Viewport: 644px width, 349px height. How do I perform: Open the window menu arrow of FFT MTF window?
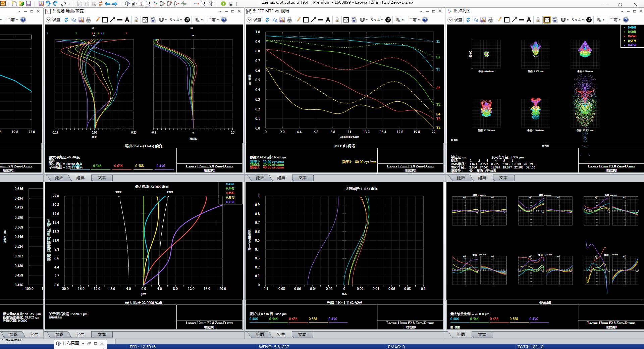pyautogui.click(x=421, y=11)
